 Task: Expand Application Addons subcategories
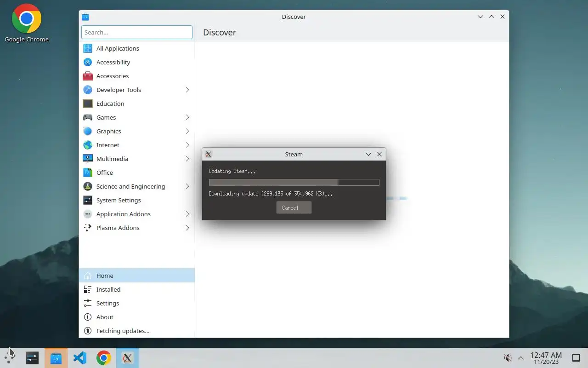(x=187, y=214)
